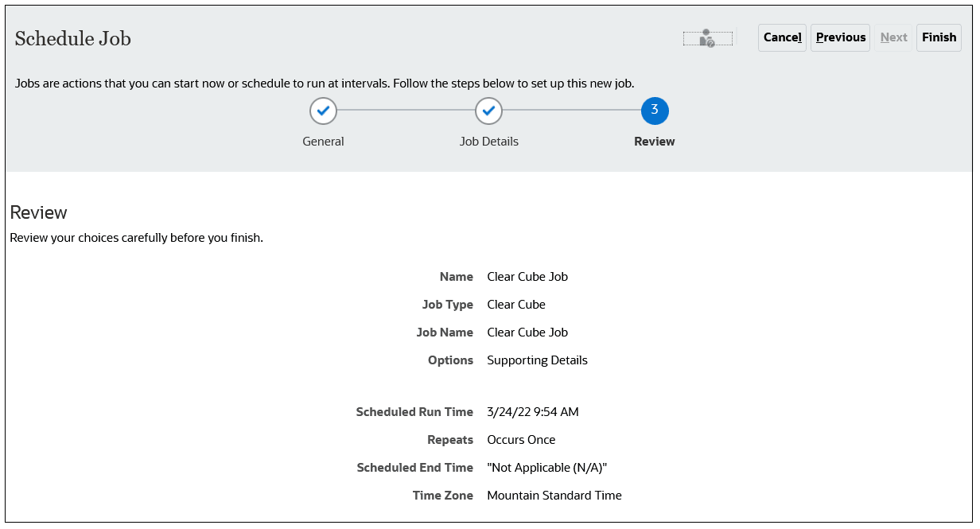Click the Previous button

840,37
